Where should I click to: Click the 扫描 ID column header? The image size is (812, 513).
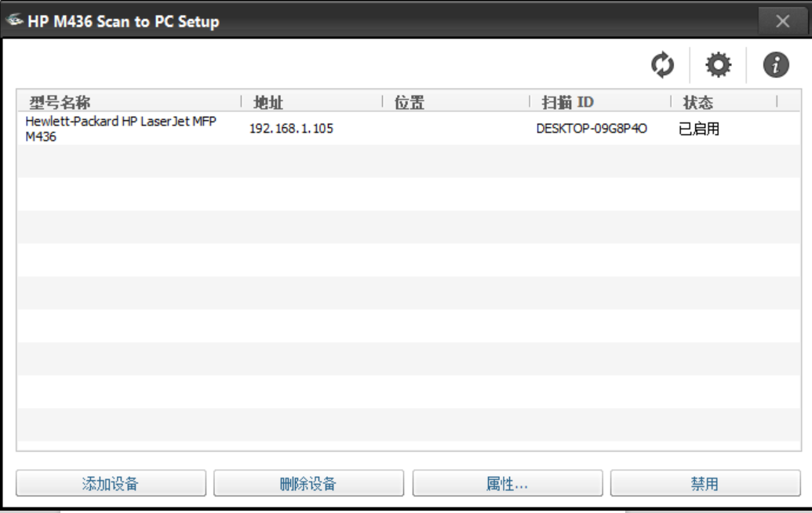coord(568,103)
